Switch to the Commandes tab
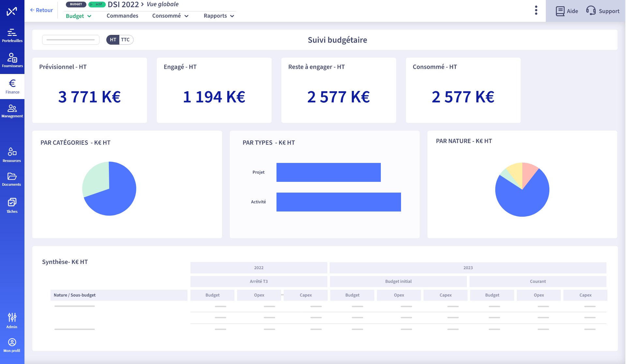The width and height of the screenshot is (626, 364). [x=122, y=16]
